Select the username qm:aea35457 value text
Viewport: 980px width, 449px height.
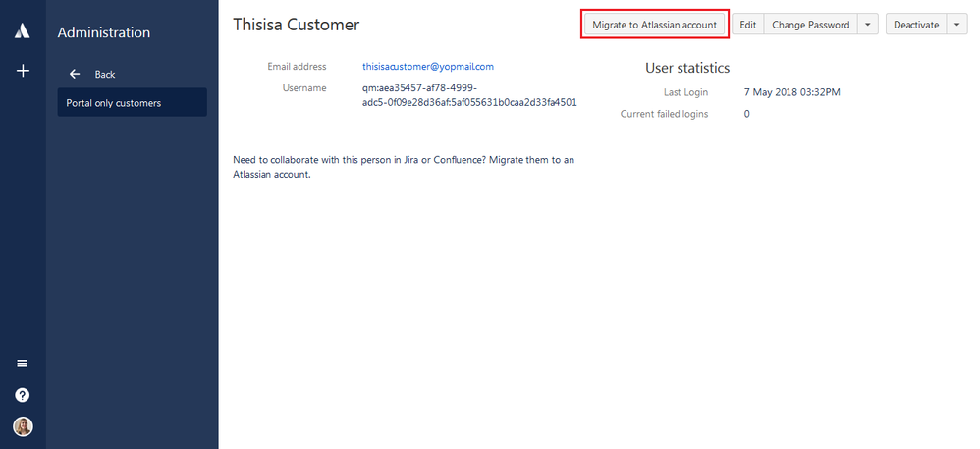coord(469,95)
